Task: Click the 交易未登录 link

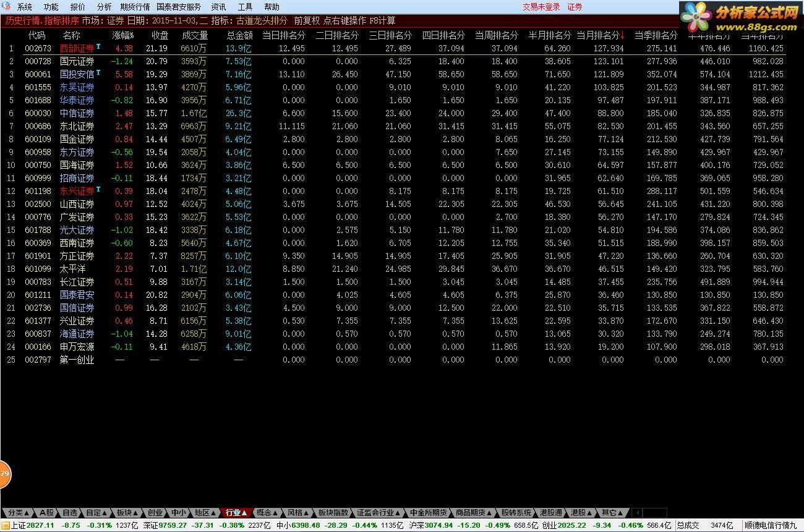Action: (x=541, y=7)
